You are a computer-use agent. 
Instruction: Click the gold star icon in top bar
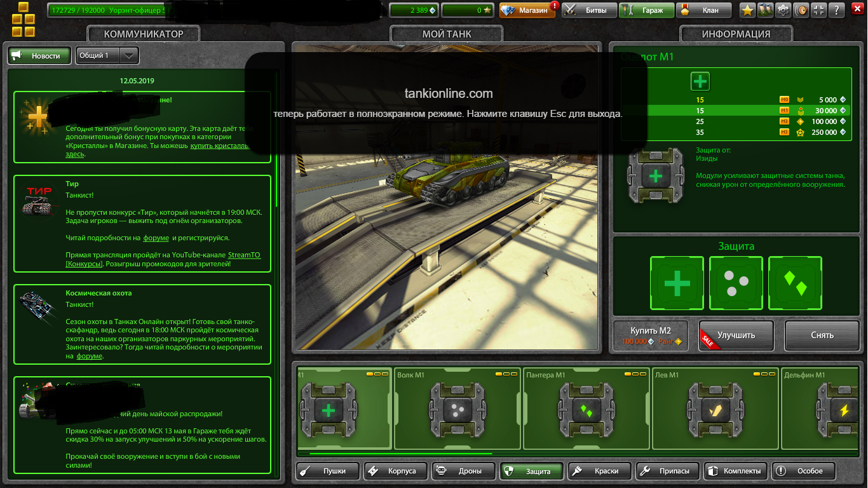point(748,10)
